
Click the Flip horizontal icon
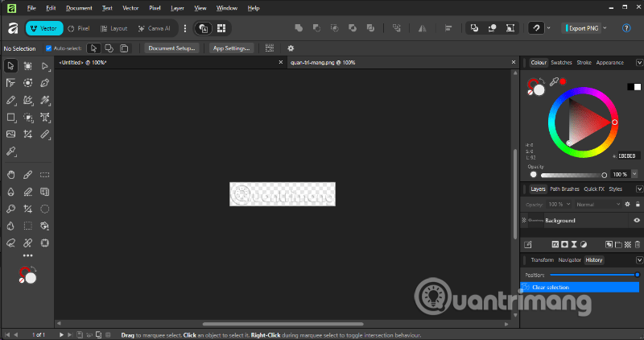(422, 28)
